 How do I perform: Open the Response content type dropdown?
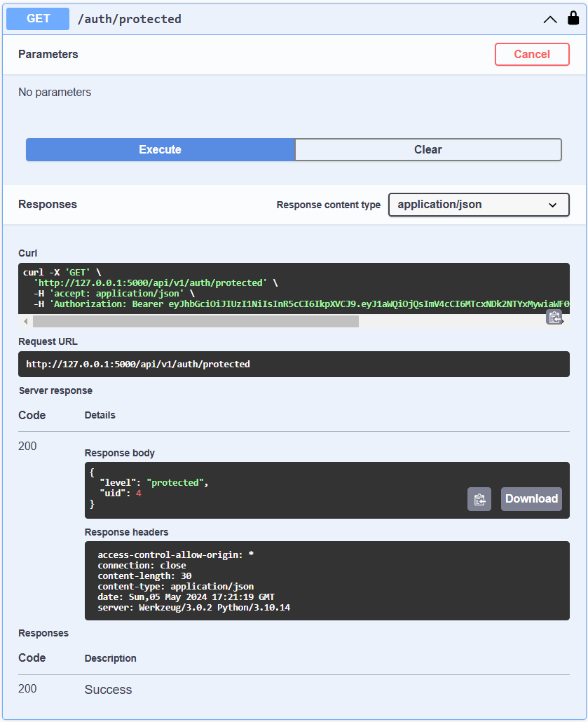[x=479, y=205]
